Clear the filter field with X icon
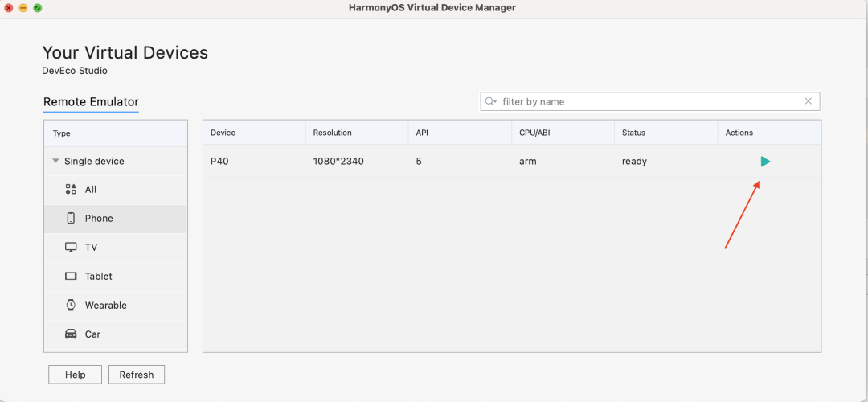Viewport: 868px width, 402px height. (808, 101)
